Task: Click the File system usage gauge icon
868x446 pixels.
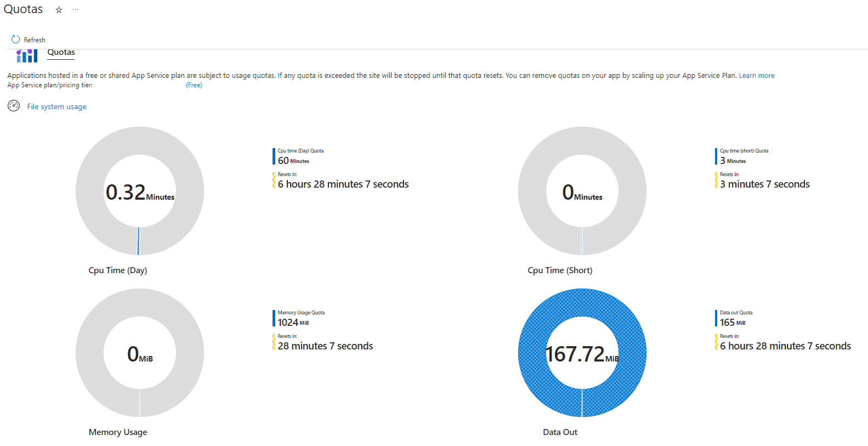Action: (x=14, y=106)
